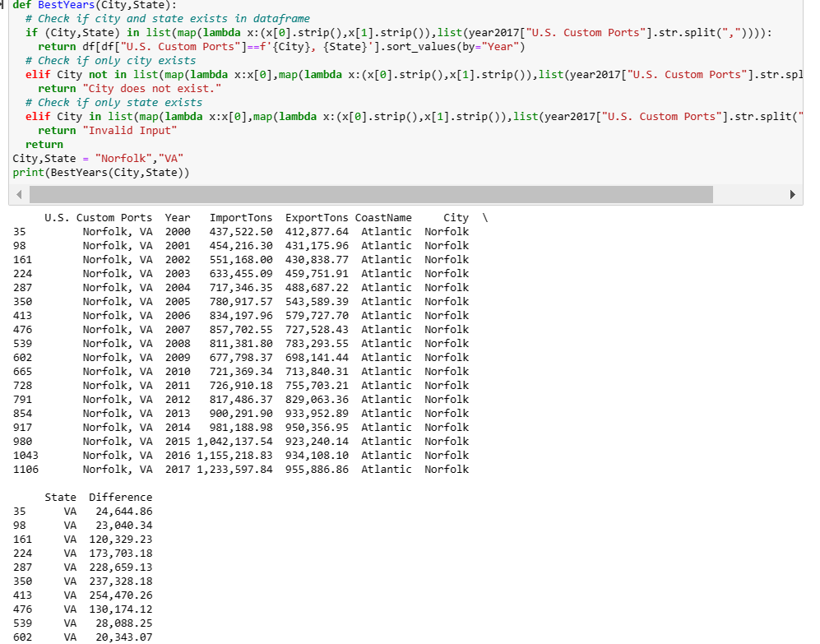The image size is (820, 644).
Task: Click the left scrollbar arrow
Action: 18,194
